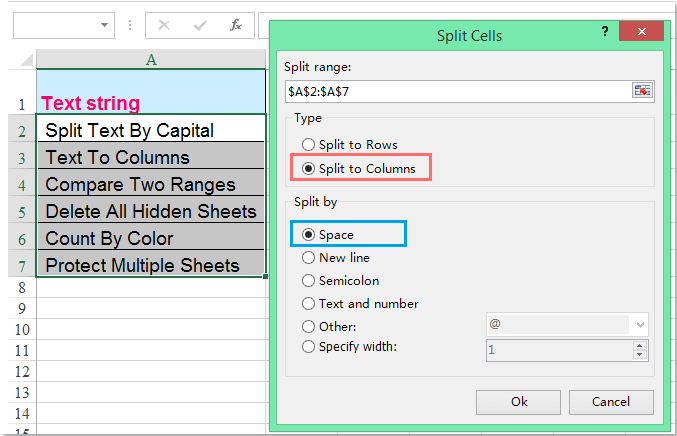Click the help question mark in dialog title
The width and height of the screenshot is (677, 436).
point(604,33)
